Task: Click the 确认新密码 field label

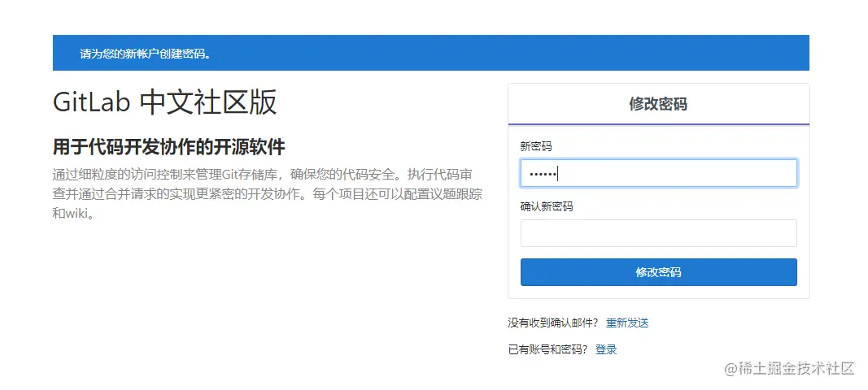Action: 547,207
